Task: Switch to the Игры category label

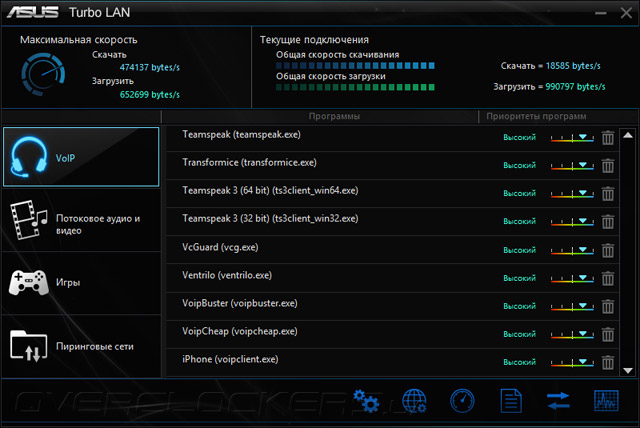Action: tap(68, 282)
